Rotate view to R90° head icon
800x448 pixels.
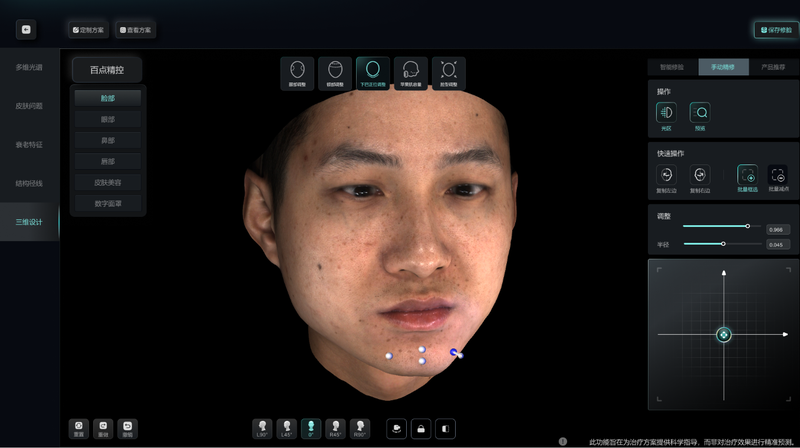coord(360,429)
